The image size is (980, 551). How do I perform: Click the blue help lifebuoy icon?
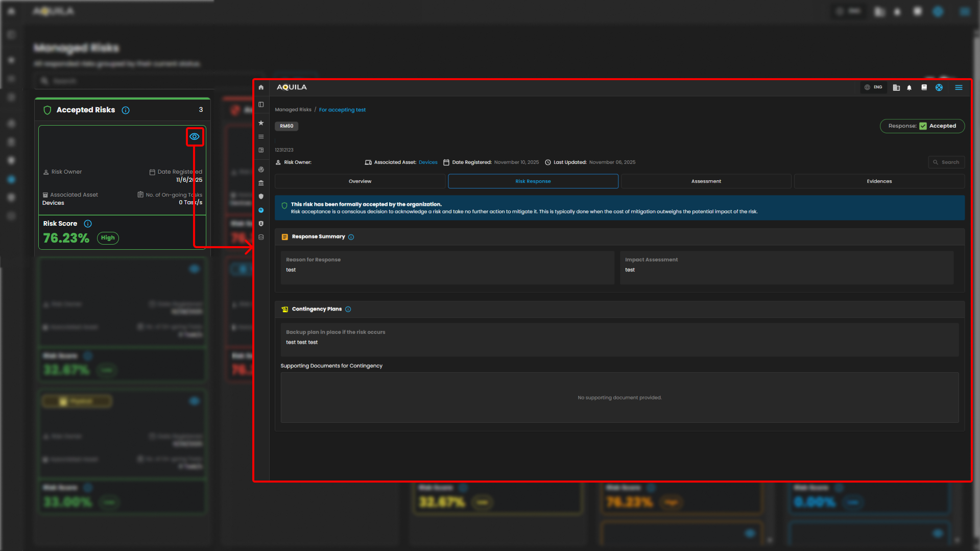coord(939,87)
